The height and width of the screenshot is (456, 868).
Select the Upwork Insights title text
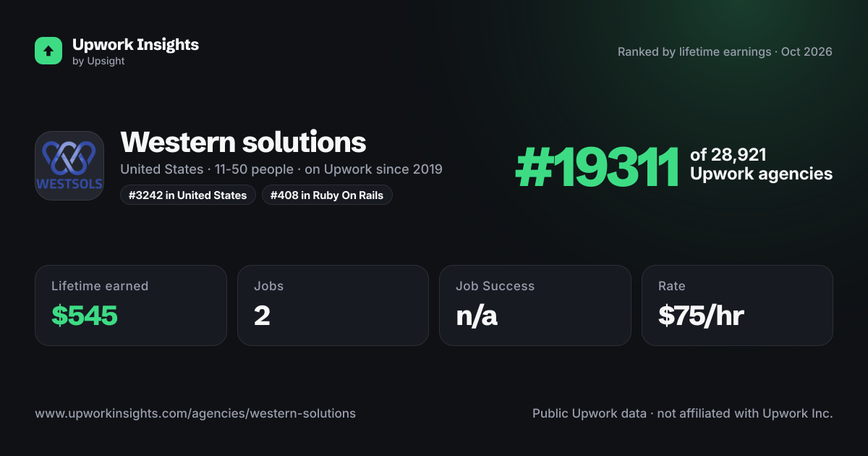pos(135,44)
